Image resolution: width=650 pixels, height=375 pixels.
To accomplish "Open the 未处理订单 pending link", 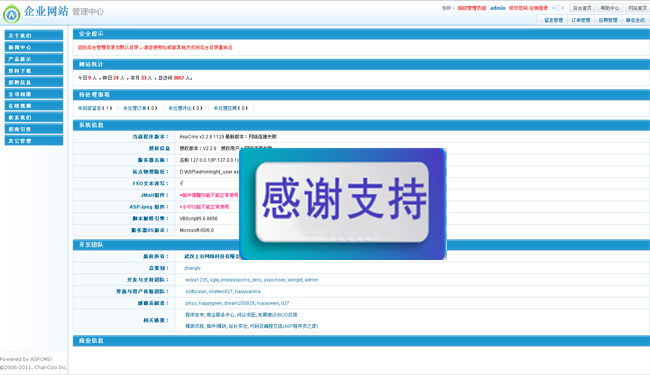I will pyautogui.click(x=140, y=108).
